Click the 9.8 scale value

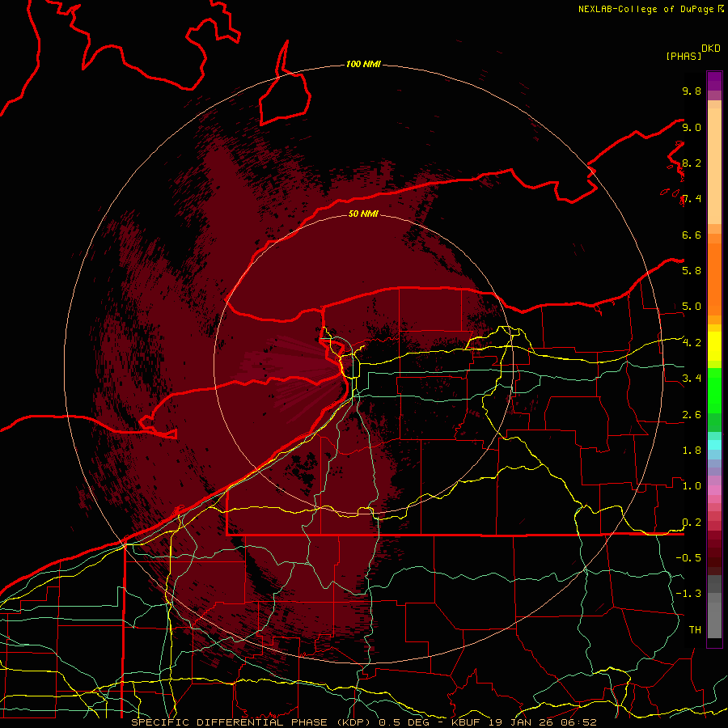pos(692,91)
